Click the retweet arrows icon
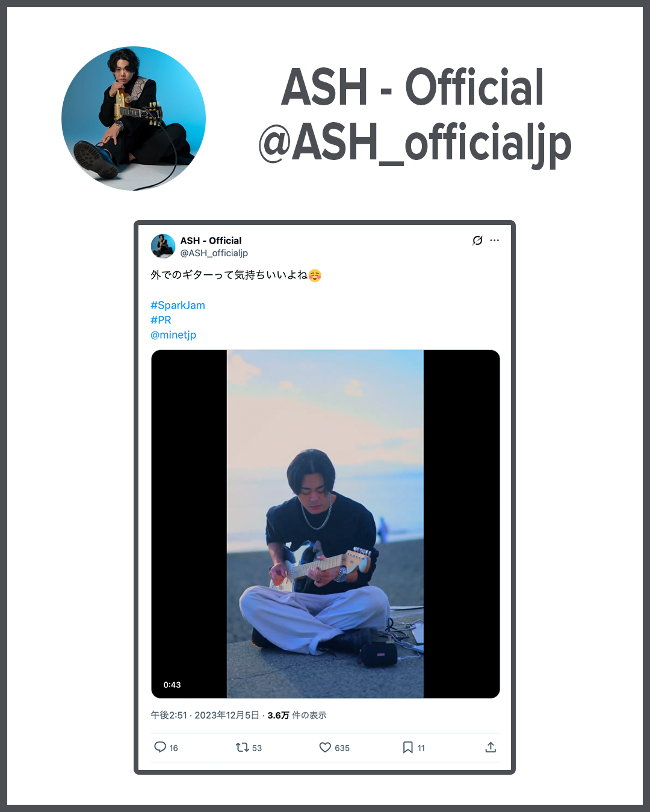 [242, 747]
